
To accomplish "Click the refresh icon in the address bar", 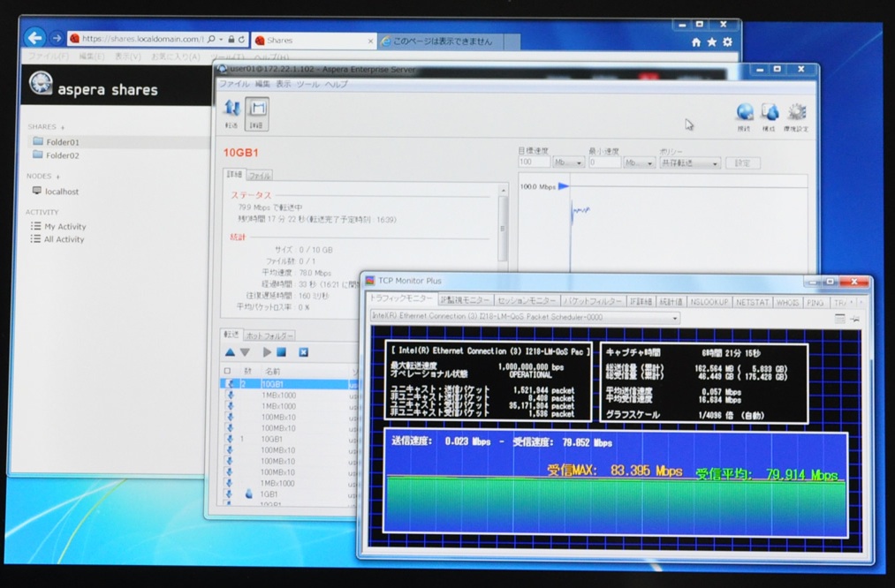I will pyautogui.click(x=241, y=40).
